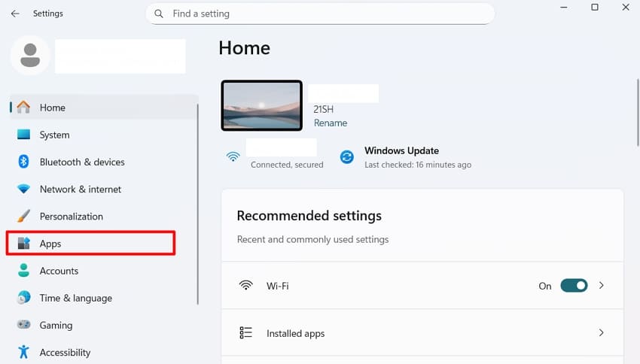Image resolution: width=640 pixels, height=364 pixels.
Task: Click the Wi-Fi status icon near Connected
Action: (x=233, y=156)
